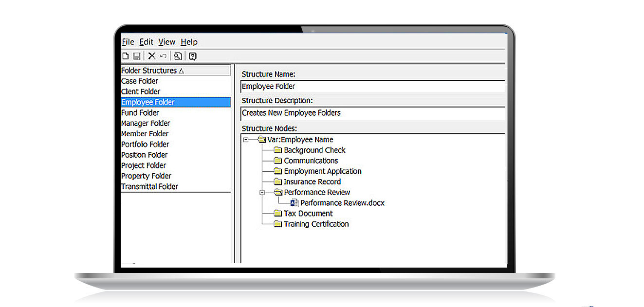Click into the Structure Name field
644x307 pixels.
pyautogui.click(x=373, y=87)
